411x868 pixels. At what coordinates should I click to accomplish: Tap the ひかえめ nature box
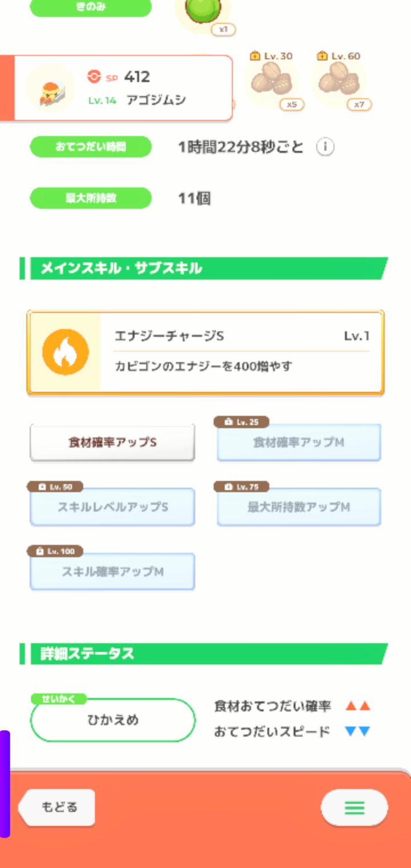pos(113,720)
